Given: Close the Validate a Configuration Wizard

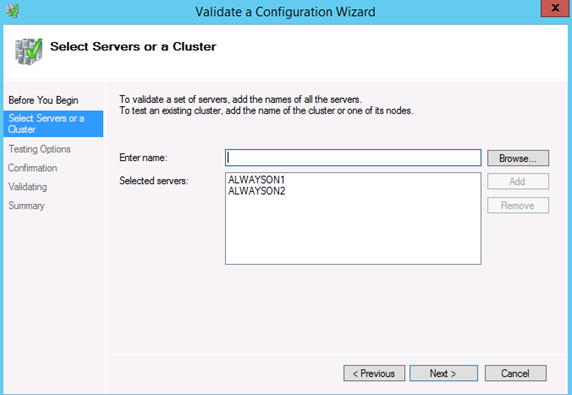Looking at the screenshot, I should coord(555,8).
